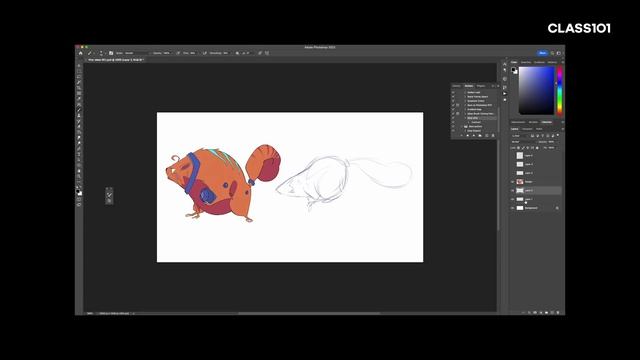Open the Flow dropdown in options bar

194,53
